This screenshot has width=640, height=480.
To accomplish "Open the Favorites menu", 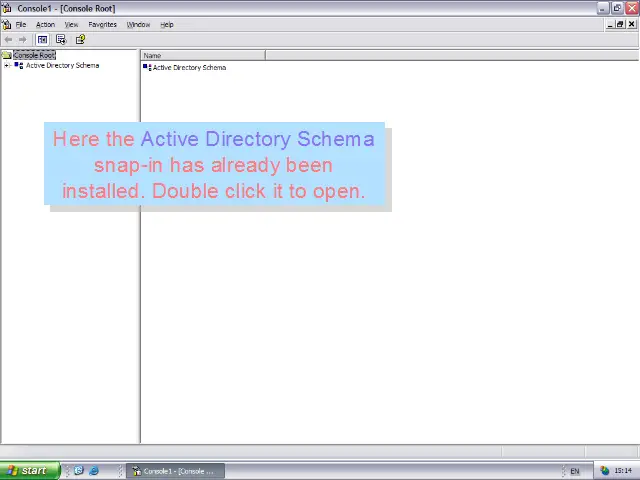I will click(x=102, y=24).
